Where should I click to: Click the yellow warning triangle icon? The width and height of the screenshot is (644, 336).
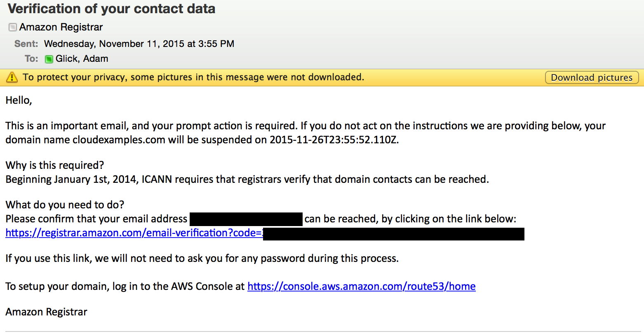pos(12,77)
